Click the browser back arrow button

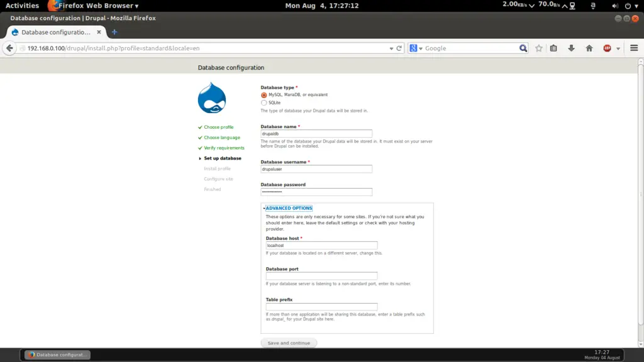click(9, 48)
